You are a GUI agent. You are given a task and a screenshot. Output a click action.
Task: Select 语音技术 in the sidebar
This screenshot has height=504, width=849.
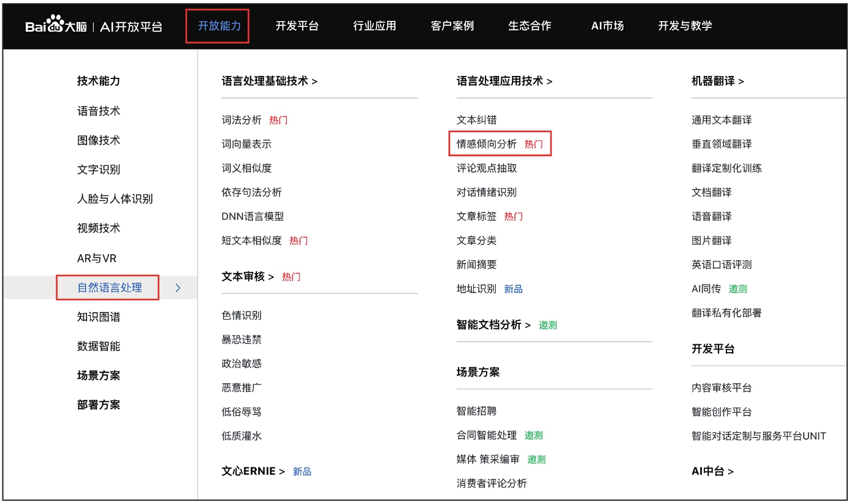(x=99, y=111)
